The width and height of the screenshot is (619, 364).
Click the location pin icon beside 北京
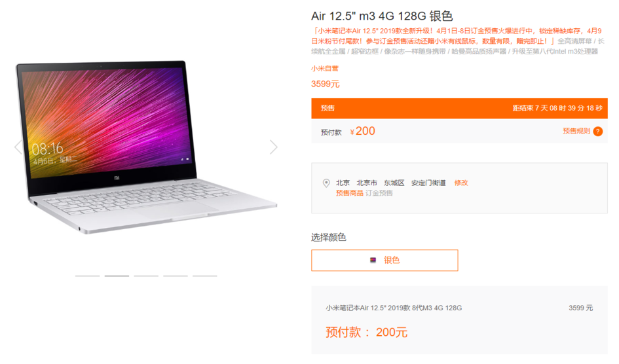pyautogui.click(x=326, y=183)
